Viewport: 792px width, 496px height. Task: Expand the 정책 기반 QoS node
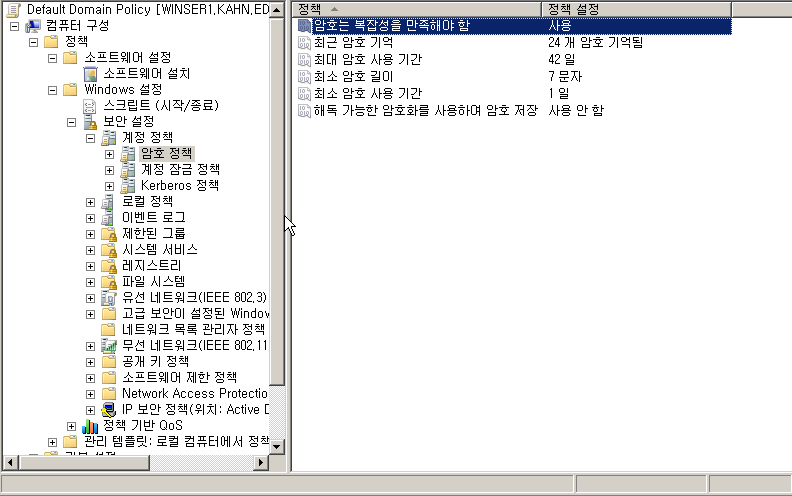72,427
